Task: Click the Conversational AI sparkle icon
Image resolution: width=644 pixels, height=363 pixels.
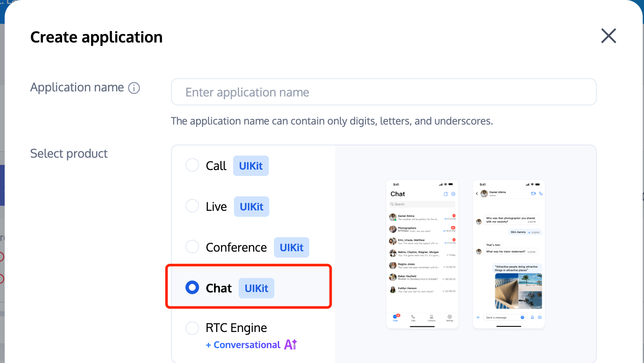Action: 291,344
